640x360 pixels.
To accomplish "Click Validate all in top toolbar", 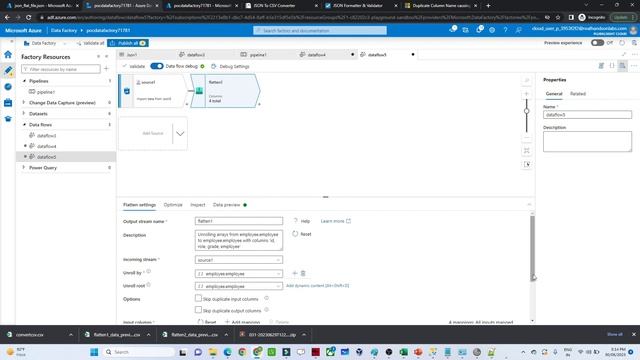I will (x=91, y=43).
